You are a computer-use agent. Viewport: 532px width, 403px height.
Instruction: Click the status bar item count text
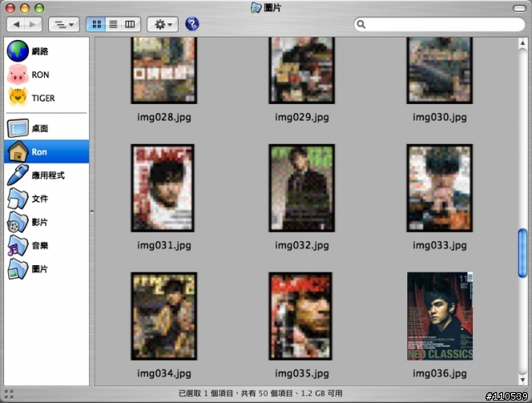(x=260, y=394)
